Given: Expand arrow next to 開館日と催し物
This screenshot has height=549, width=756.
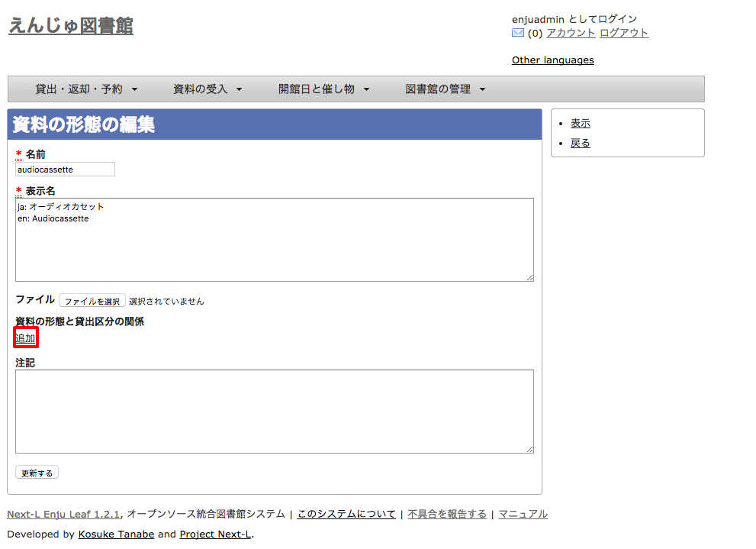Looking at the screenshot, I should 366,89.
